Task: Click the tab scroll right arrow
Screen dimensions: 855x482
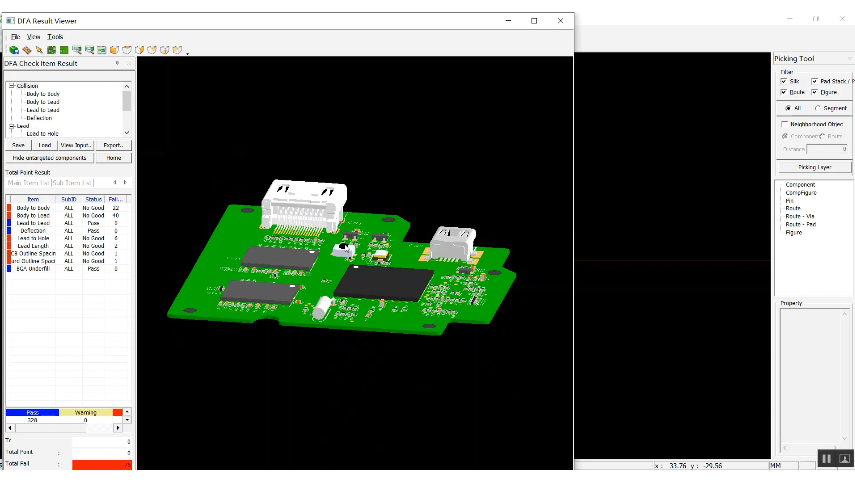Action: 125,183
